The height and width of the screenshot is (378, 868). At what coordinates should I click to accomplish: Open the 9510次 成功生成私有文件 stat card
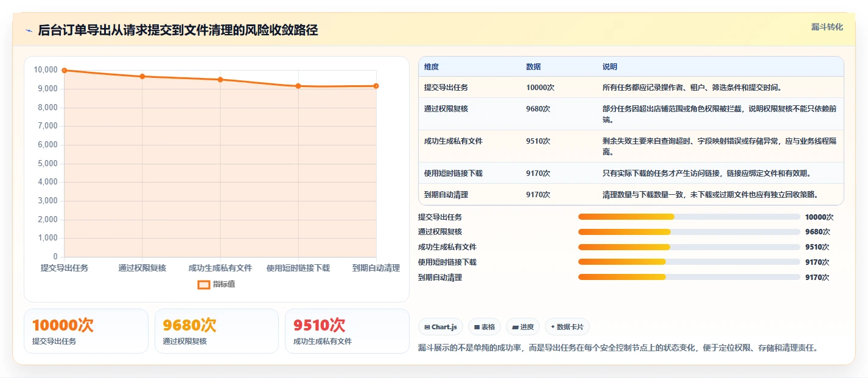tap(347, 331)
